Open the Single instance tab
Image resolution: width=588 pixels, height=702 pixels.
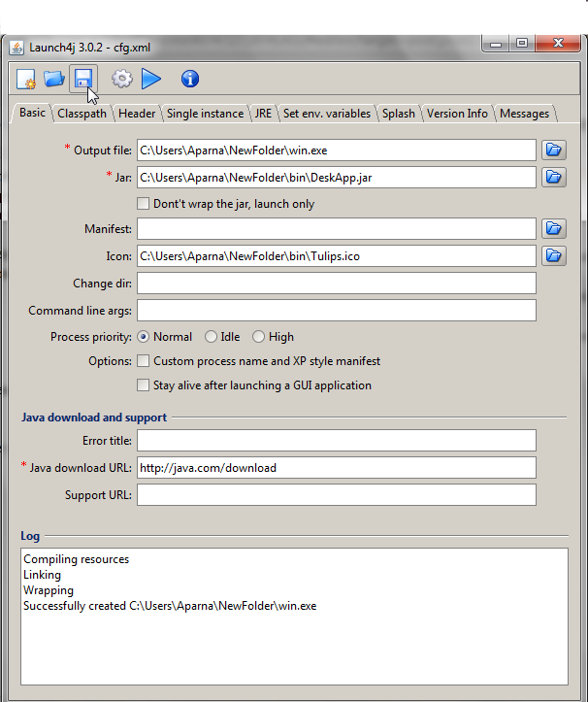(x=205, y=114)
